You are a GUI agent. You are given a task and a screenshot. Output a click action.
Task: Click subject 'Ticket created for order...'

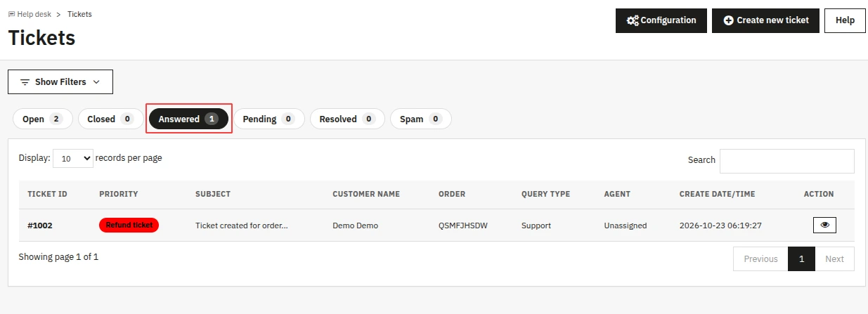(242, 225)
